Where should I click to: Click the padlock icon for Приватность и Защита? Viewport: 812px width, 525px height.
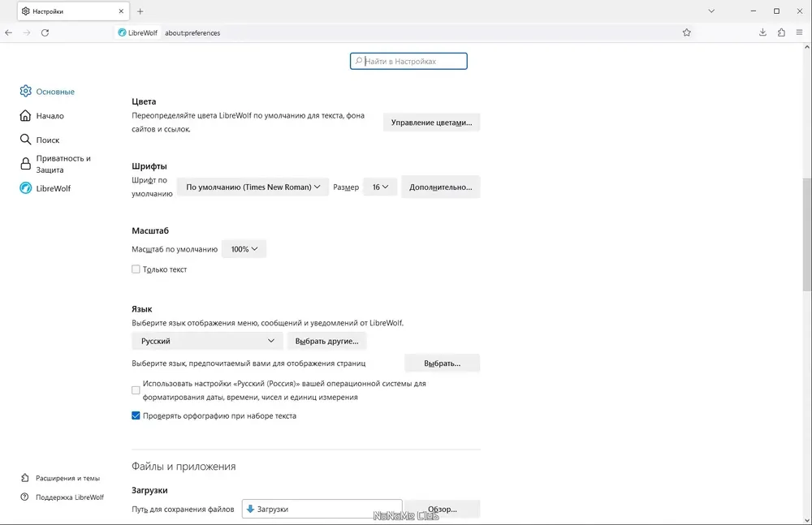[x=25, y=164]
